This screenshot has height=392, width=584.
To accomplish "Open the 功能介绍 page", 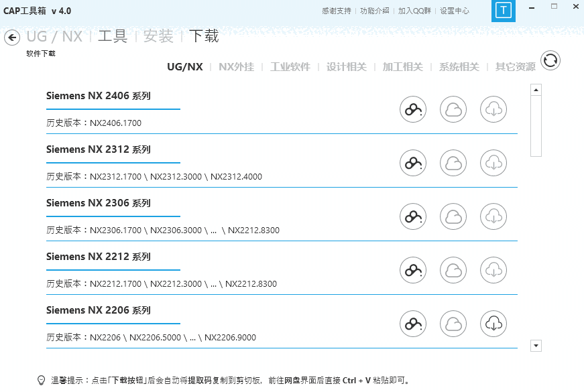I will coord(374,11).
